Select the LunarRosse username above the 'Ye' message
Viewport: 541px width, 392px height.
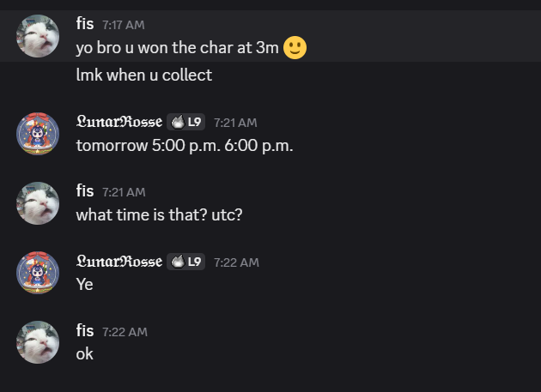[x=119, y=262]
